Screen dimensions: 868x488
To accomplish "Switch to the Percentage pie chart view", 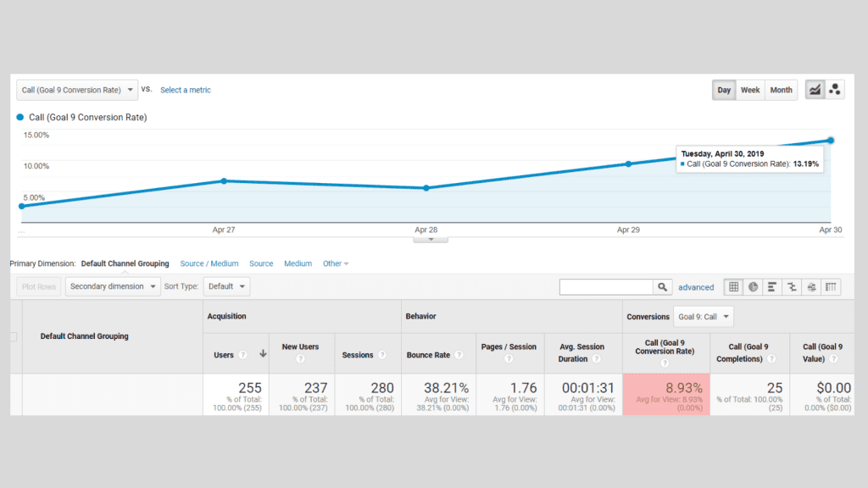I will 753,286.
